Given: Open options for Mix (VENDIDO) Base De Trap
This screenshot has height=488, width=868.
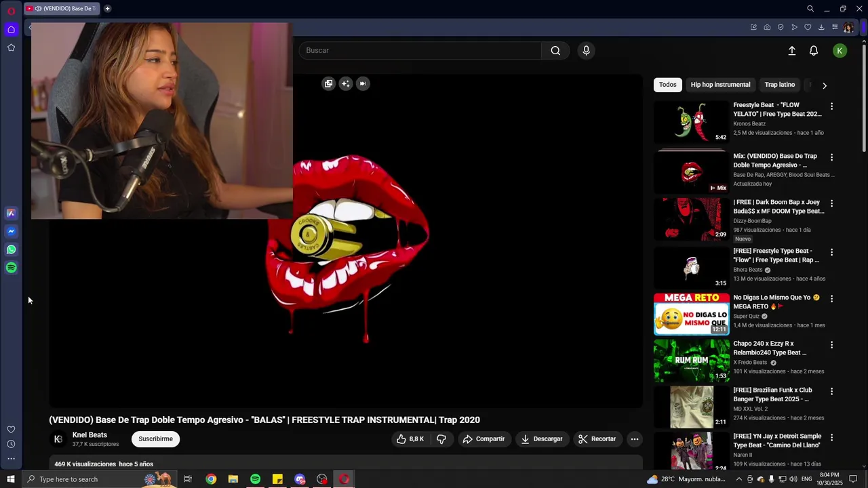Looking at the screenshot, I should [x=831, y=157].
